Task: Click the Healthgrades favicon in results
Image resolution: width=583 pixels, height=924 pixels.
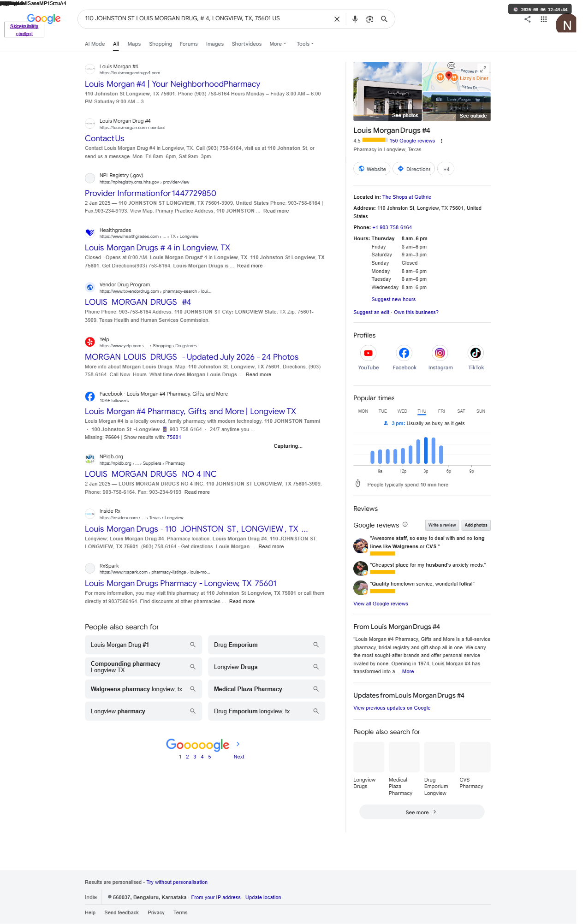Action: 90,233
